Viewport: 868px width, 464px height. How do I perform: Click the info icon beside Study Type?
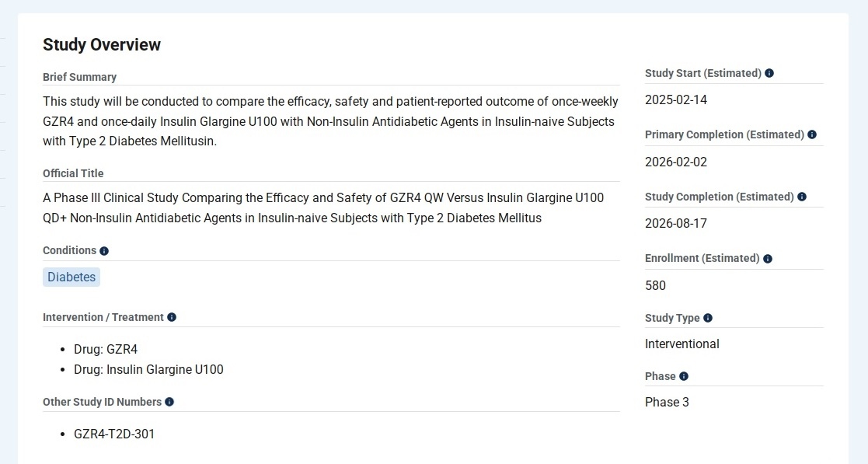tap(708, 318)
